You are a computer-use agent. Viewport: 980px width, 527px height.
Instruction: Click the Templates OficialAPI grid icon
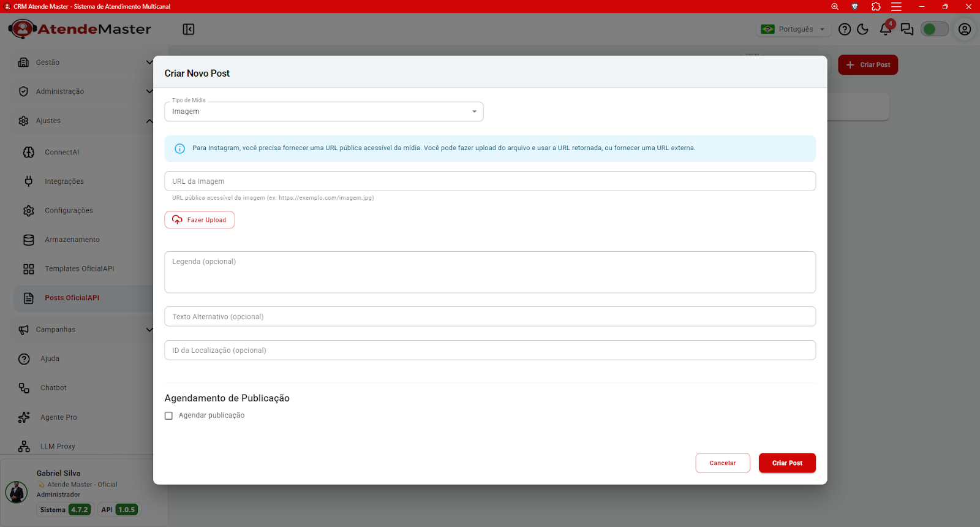[x=29, y=269]
